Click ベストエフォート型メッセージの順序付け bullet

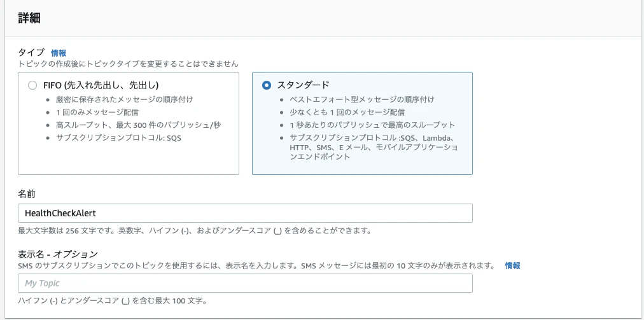click(x=362, y=99)
